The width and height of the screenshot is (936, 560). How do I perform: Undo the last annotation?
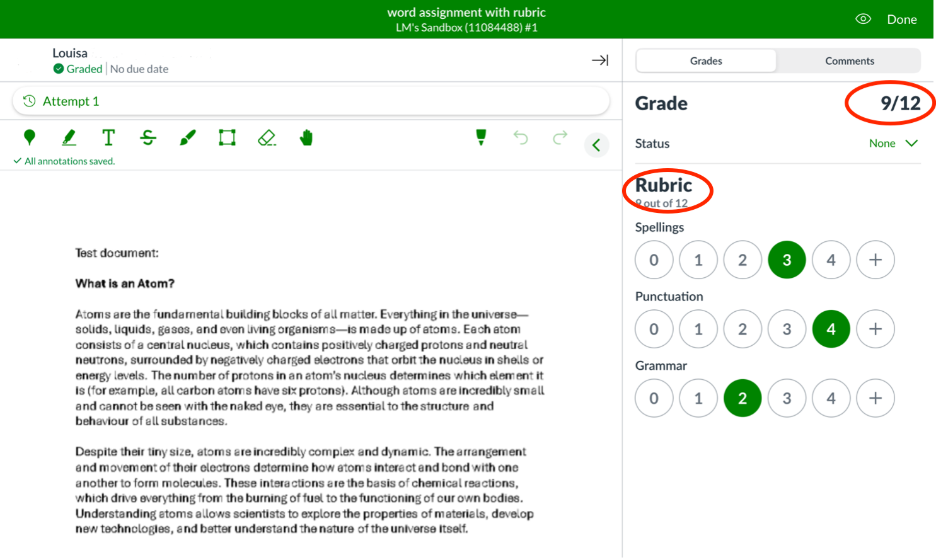coord(521,137)
